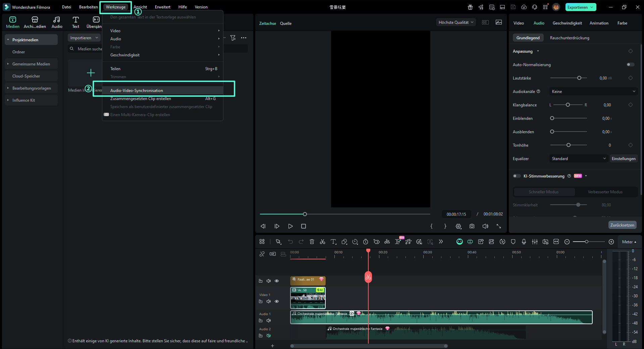Open the Text tool in the timeline toolbar
Viewport: 644px width, 349px height.
pyautogui.click(x=333, y=242)
